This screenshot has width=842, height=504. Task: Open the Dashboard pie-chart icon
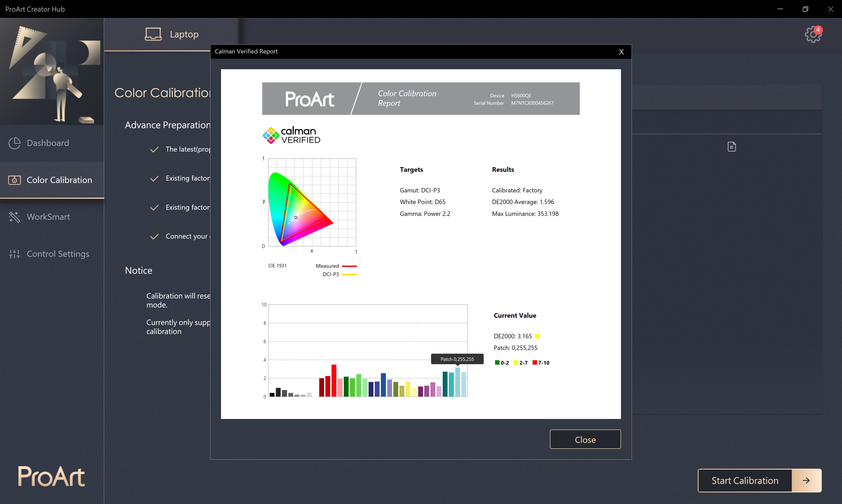(x=14, y=143)
